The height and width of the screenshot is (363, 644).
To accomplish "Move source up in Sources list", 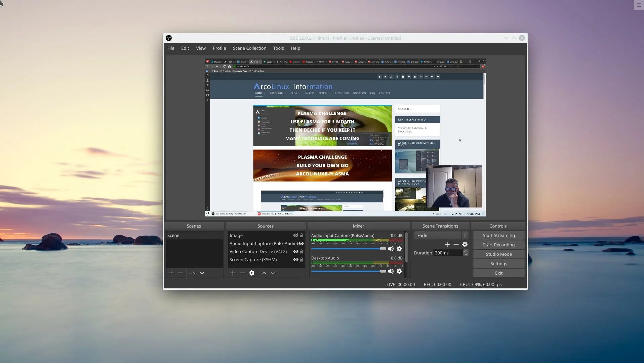I will (264, 273).
